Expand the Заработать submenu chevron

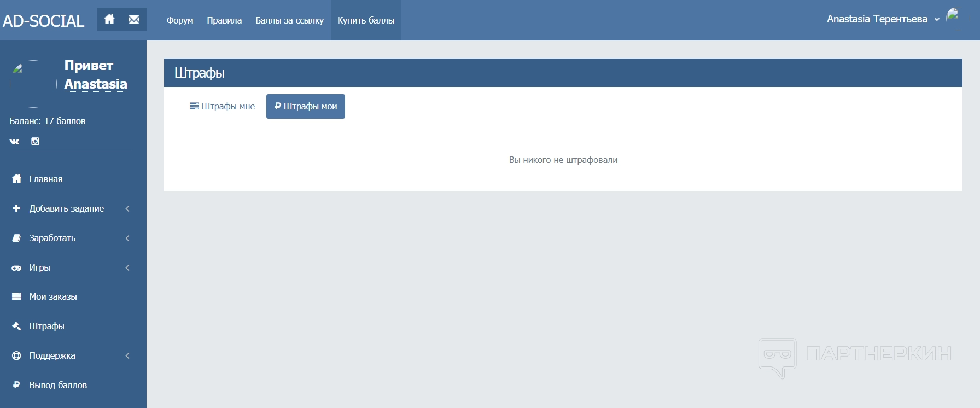[127, 238]
